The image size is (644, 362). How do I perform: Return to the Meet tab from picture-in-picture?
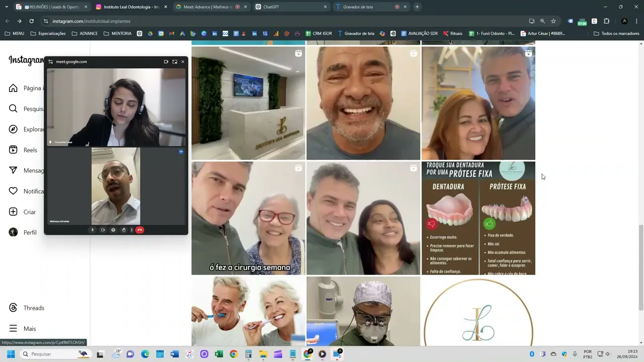[x=175, y=62]
